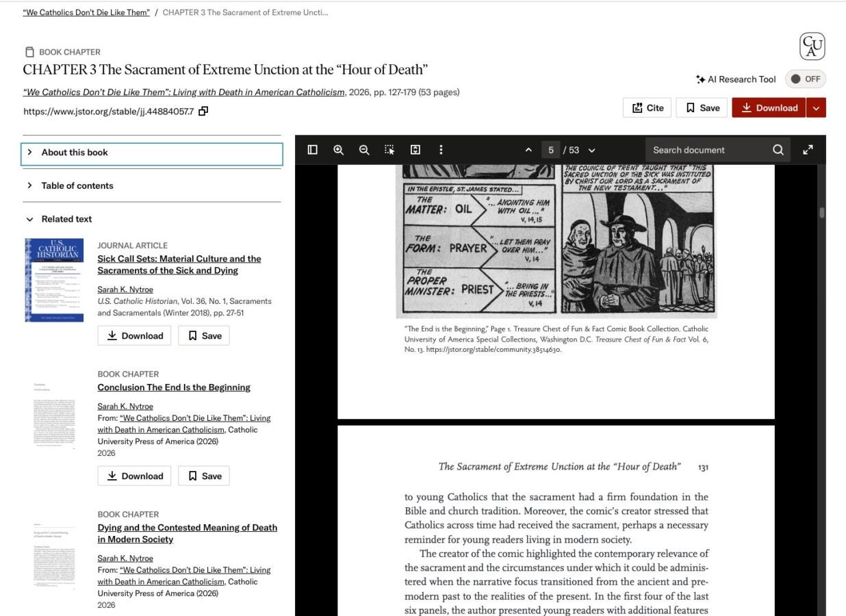Open the Conclusion chapter page thumbnail

pos(54,415)
